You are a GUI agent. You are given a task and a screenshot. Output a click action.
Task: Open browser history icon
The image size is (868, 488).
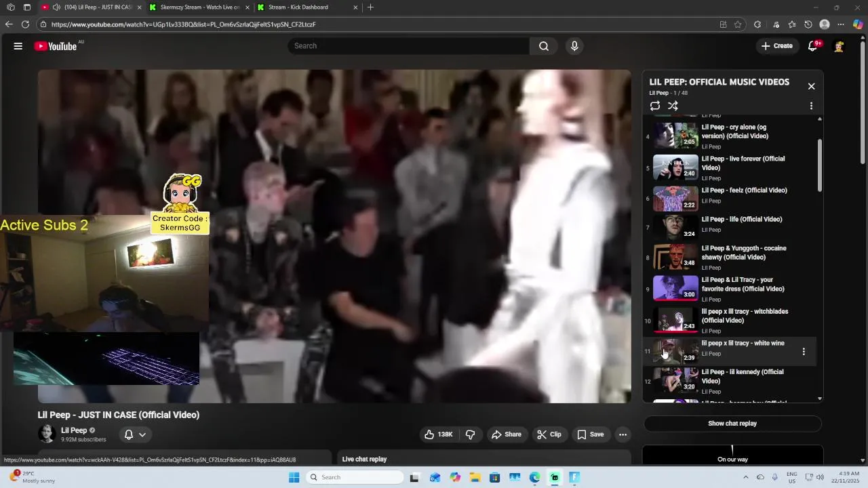pos(808,24)
